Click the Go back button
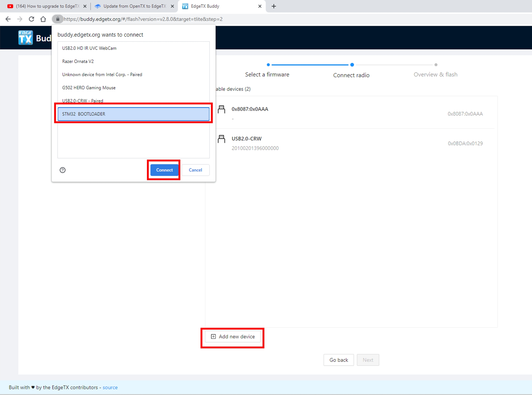Screen dimensions: 532x395 tap(339, 360)
